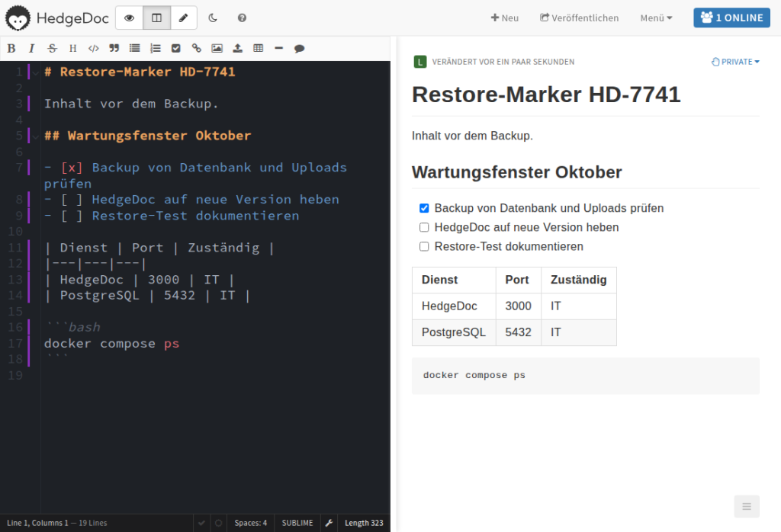Click the ```bash line in the editor

pos(72,328)
